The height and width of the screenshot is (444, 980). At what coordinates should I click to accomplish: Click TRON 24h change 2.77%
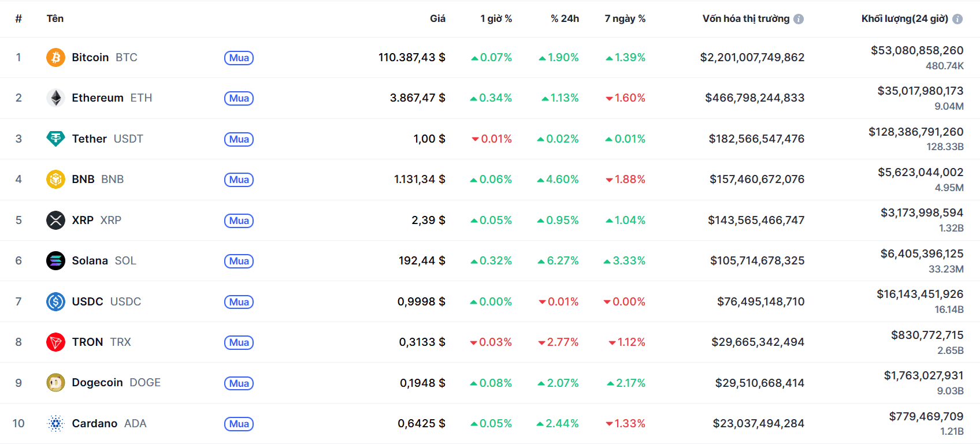pos(558,342)
